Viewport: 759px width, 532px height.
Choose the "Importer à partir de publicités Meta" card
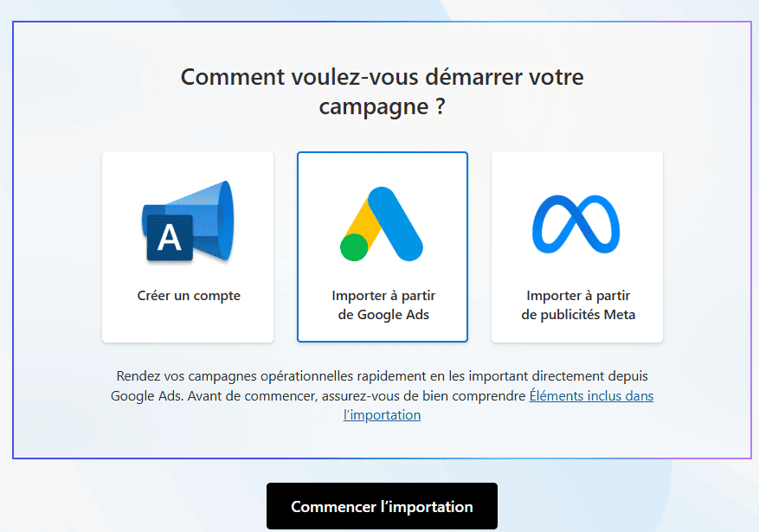[577, 247]
